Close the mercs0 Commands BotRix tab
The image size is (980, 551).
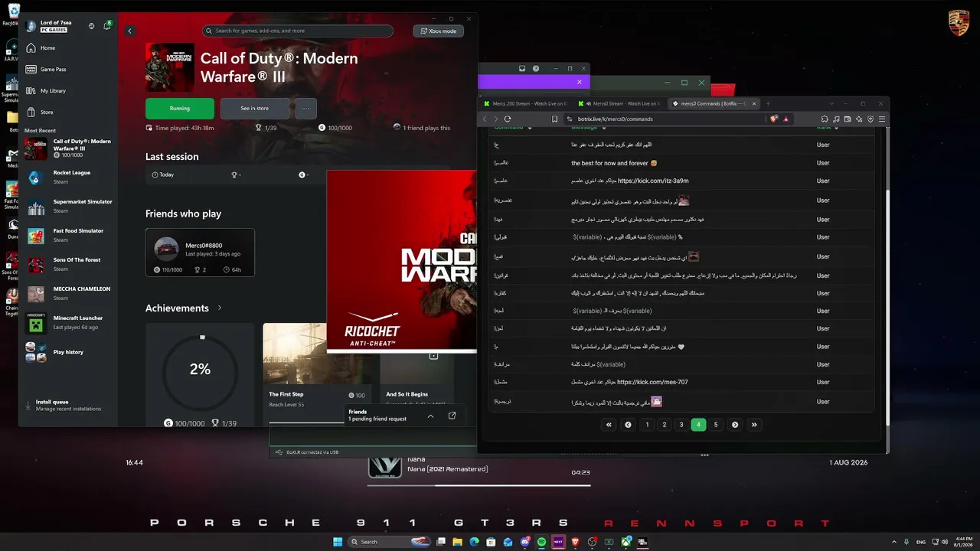point(754,103)
